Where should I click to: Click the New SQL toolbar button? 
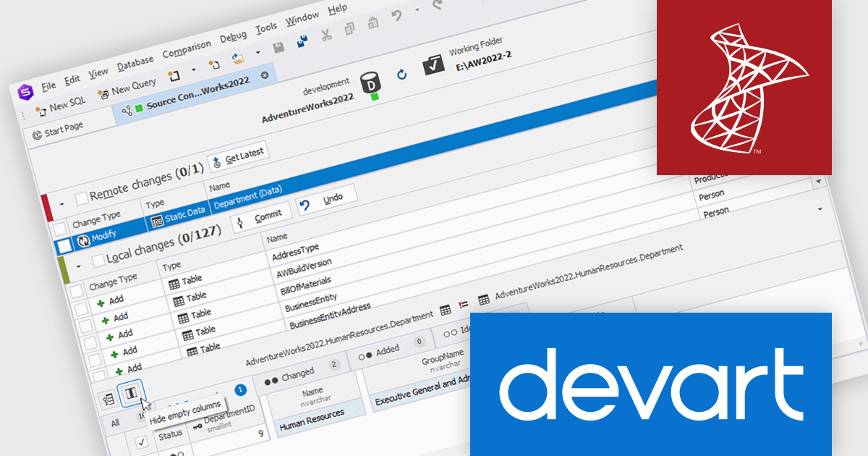[60, 105]
